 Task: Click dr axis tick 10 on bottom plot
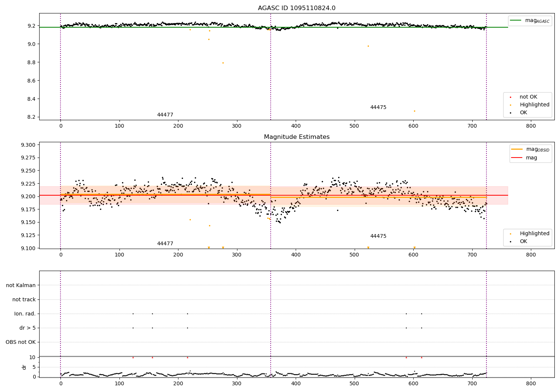pyautogui.click(x=33, y=358)
